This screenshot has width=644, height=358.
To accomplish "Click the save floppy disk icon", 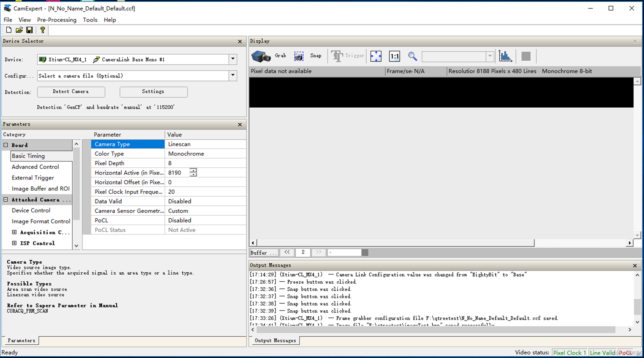I will (x=29, y=30).
